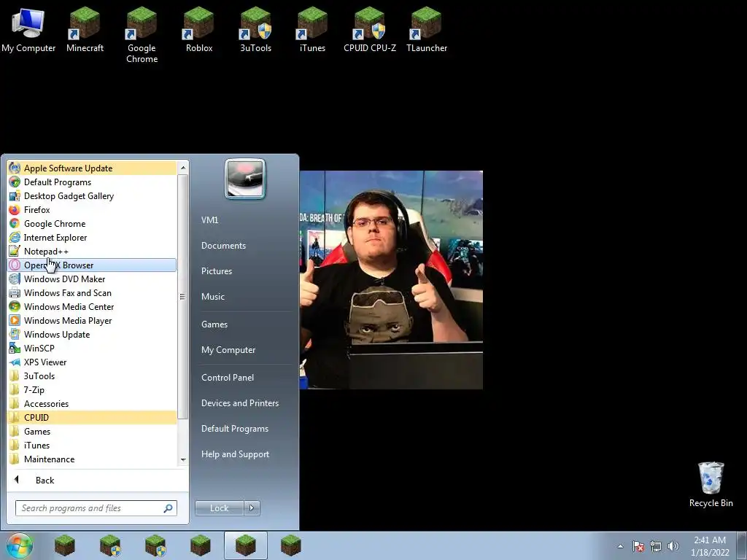This screenshot has height=560, width=747.
Task: Click the Show desktop button at taskbar end
Action: 742,545
